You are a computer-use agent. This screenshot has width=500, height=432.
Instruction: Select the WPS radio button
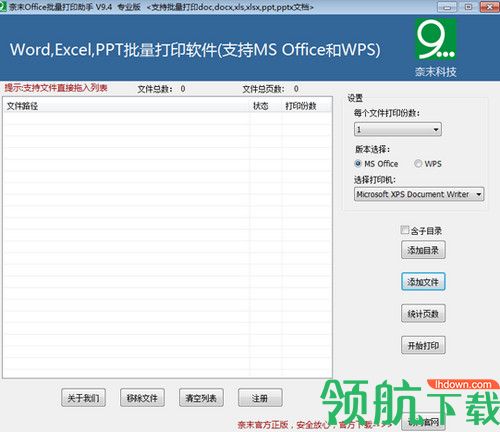[x=418, y=164]
